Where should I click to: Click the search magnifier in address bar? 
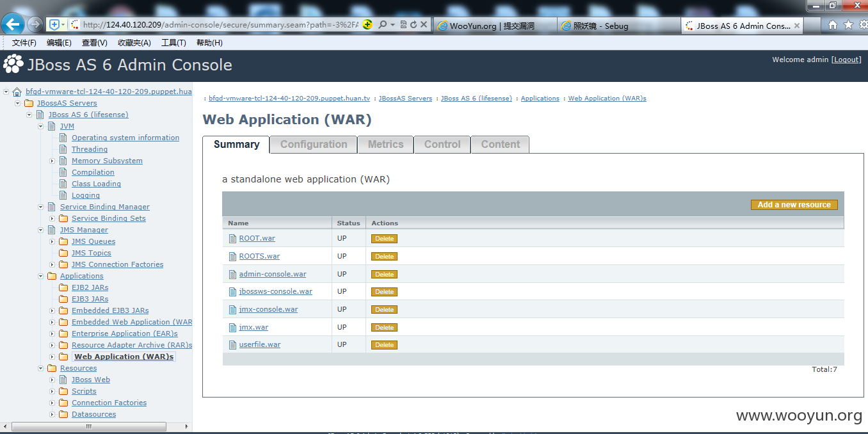point(382,24)
